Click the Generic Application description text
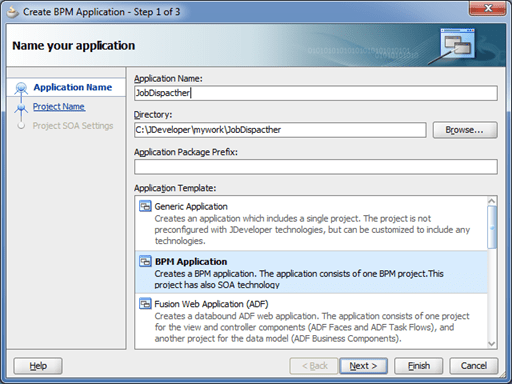Screen dimensions: 513x386 (x=312, y=230)
